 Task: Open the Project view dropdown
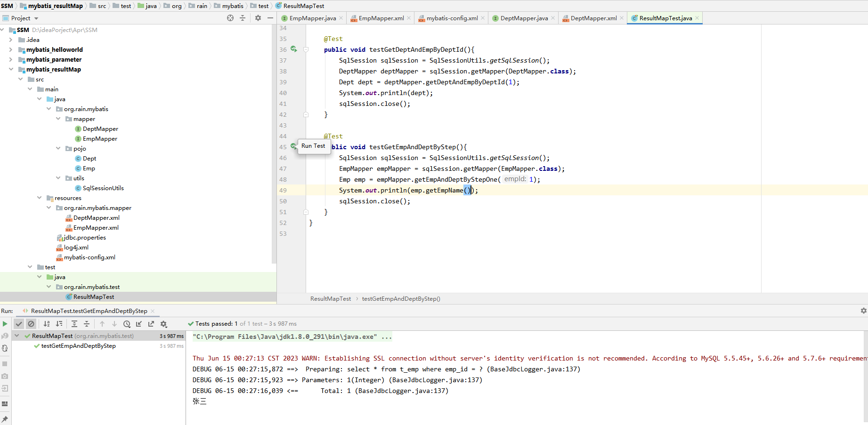coord(36,18)
